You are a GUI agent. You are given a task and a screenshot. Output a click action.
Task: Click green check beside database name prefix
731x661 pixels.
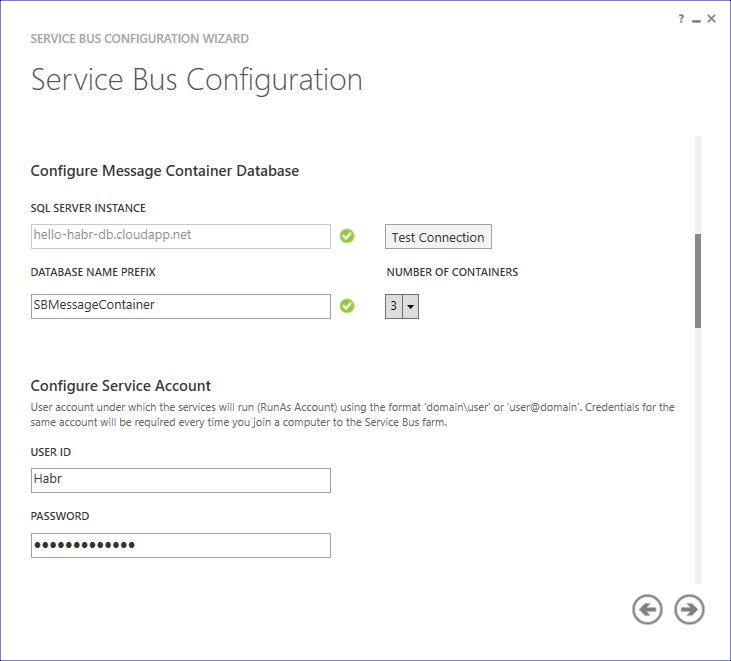[347, 306]
